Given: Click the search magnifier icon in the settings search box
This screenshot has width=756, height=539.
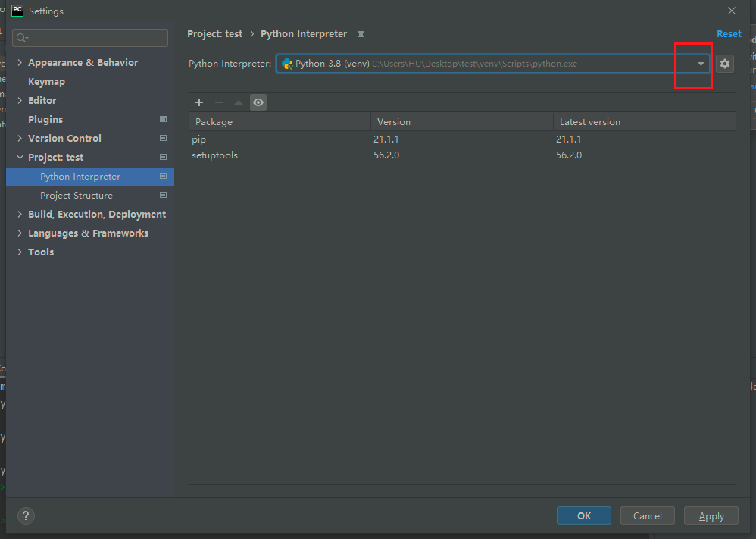Looking at the screenshot, I should [22, 38].
